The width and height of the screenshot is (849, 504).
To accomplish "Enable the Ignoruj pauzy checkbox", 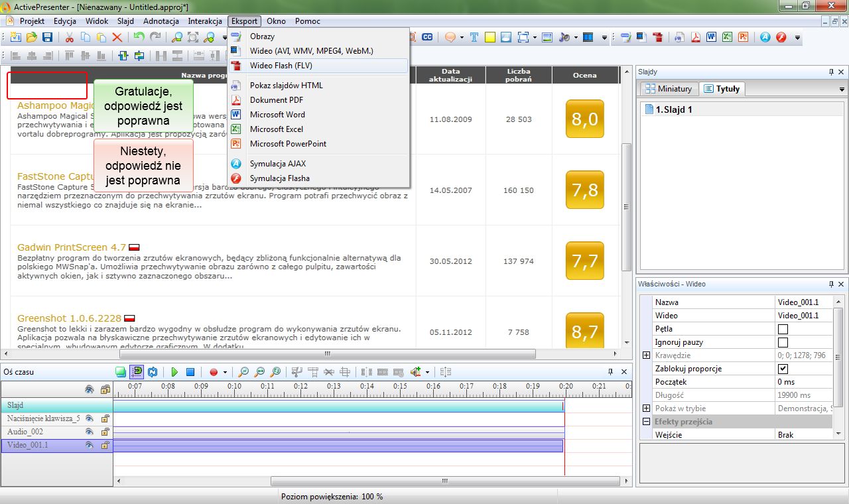I will pos(783,342).
